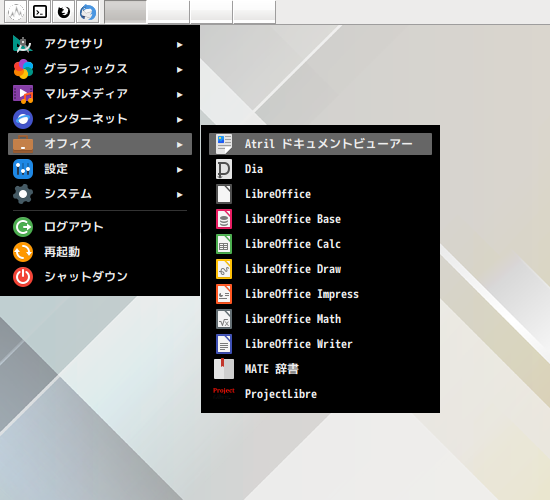Click the Dia diagram editor icon

224,169
